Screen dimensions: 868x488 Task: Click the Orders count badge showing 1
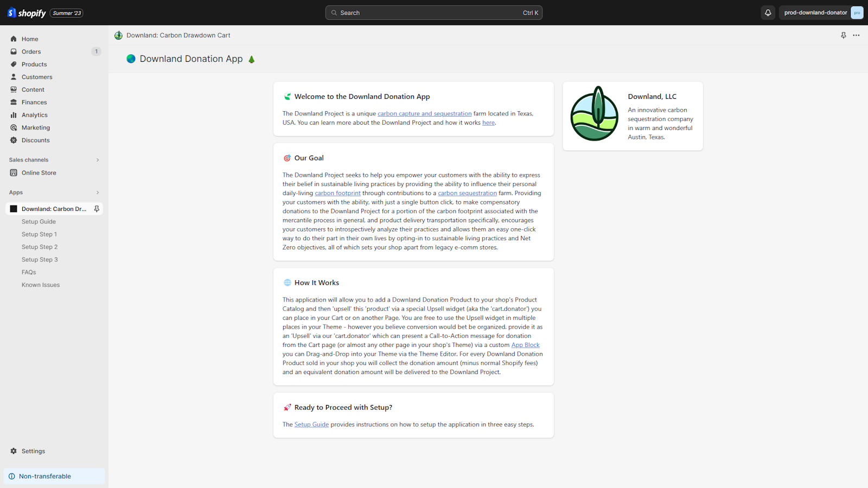click(97, 52)
